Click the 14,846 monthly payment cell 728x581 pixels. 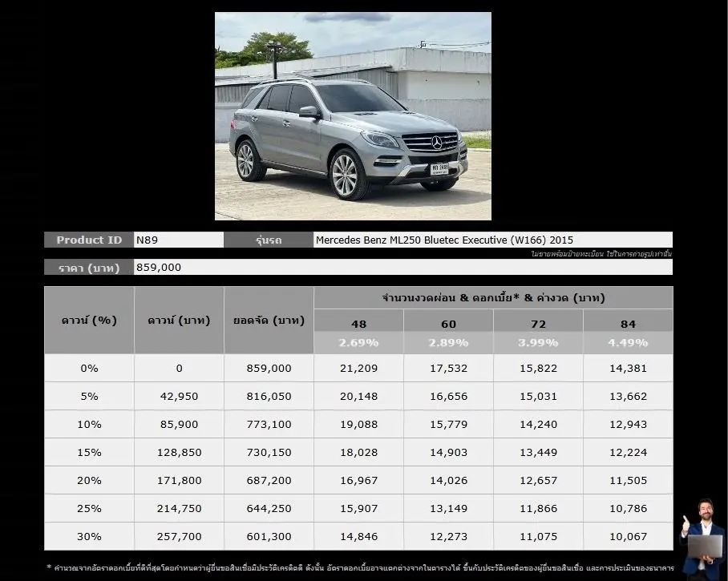358,536
